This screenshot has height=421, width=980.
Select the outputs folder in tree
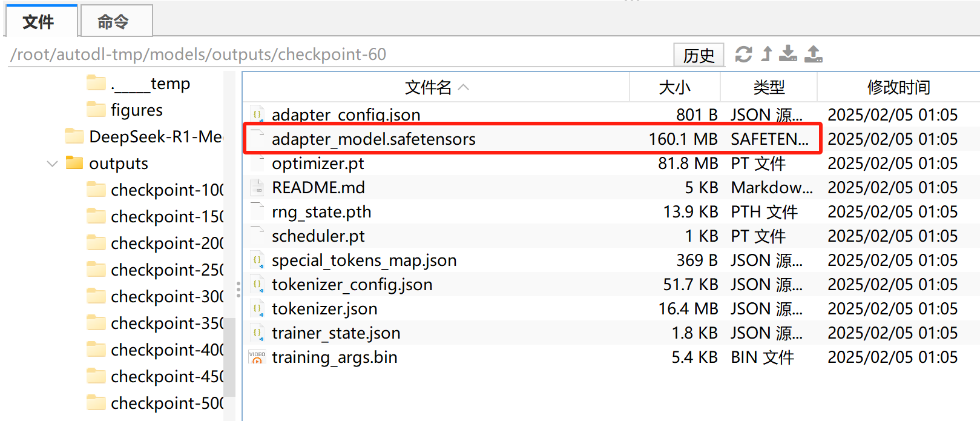click(119, 164)
